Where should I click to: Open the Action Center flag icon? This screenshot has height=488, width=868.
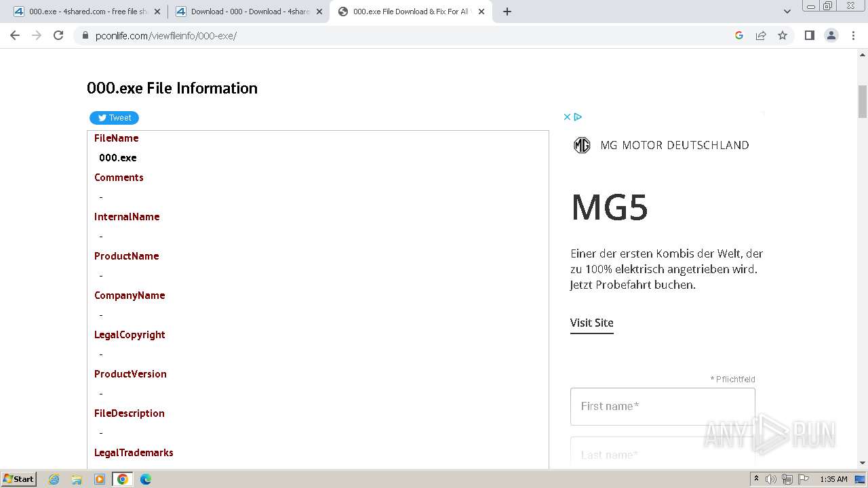pos(804,479)
